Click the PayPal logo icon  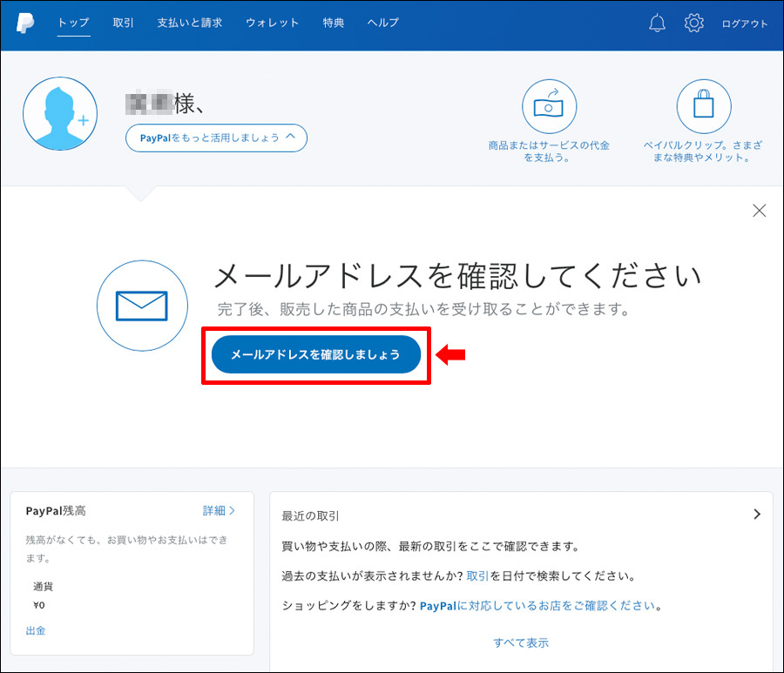[x=25, y=23]
